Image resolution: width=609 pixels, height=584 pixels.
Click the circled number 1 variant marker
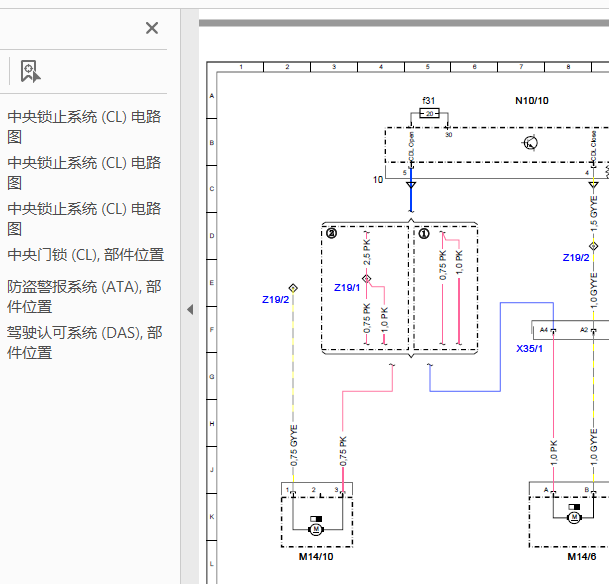coord(424,233)
